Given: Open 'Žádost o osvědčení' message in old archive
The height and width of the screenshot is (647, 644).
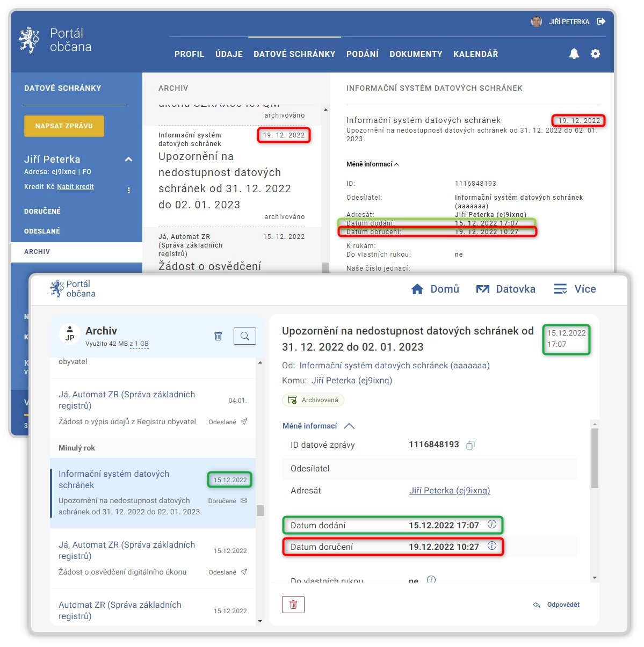Looking at the screenshot, I should [x=231, y=251].
